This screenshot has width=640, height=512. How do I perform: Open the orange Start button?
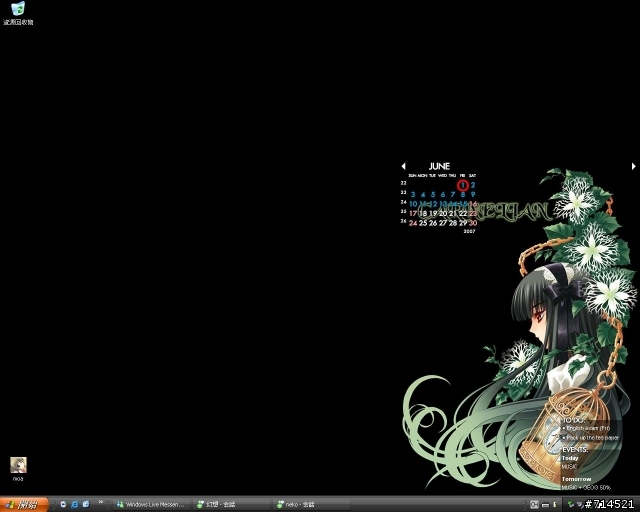point(24,505)
